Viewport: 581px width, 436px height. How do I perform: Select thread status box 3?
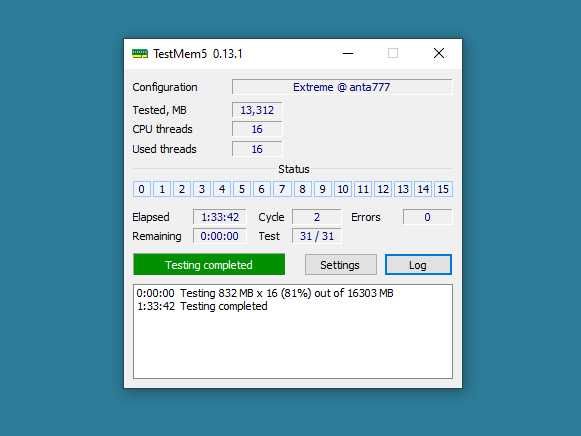[x=202, y=189]
